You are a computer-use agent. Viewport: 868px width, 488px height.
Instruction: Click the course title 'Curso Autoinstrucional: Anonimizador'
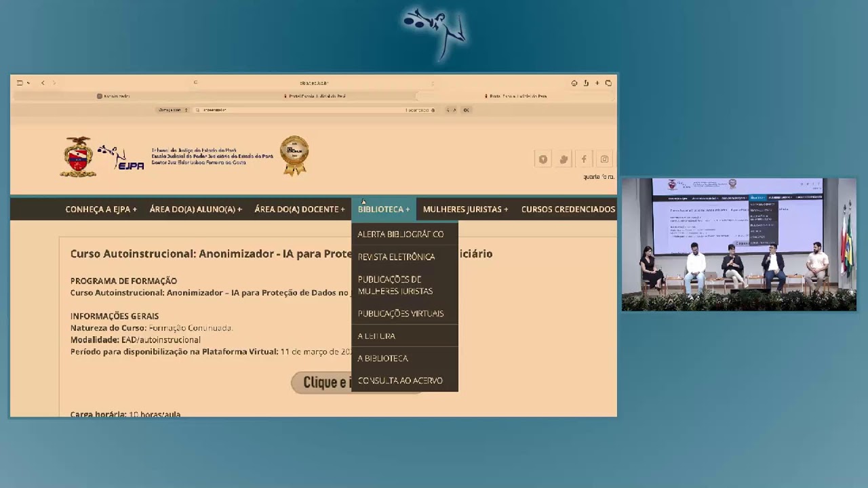(x=210, y=253)
